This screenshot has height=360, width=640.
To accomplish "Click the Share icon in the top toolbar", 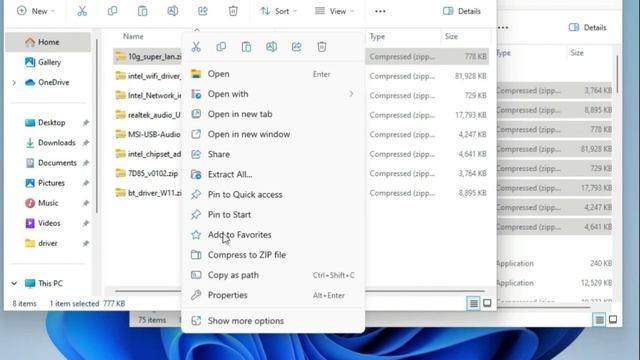I will pos(203,11).
